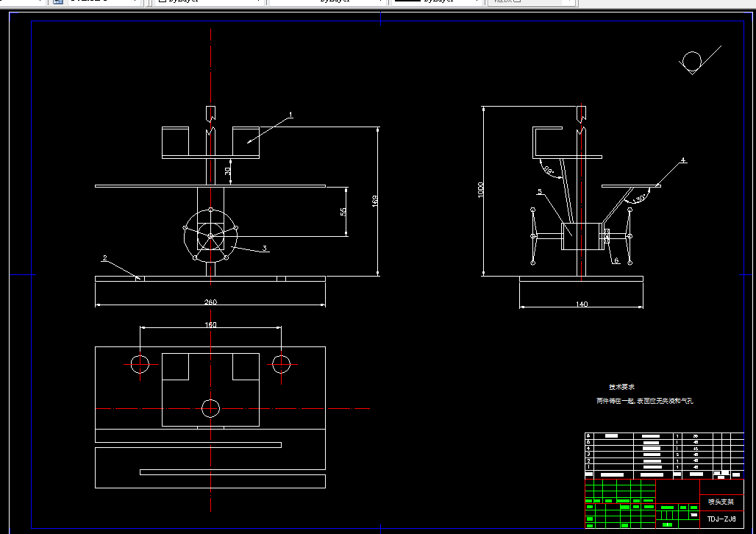Viewport: 756px width, 534px height.
Task: Pick part balloon number 6 label
Action: click(616, 260)
